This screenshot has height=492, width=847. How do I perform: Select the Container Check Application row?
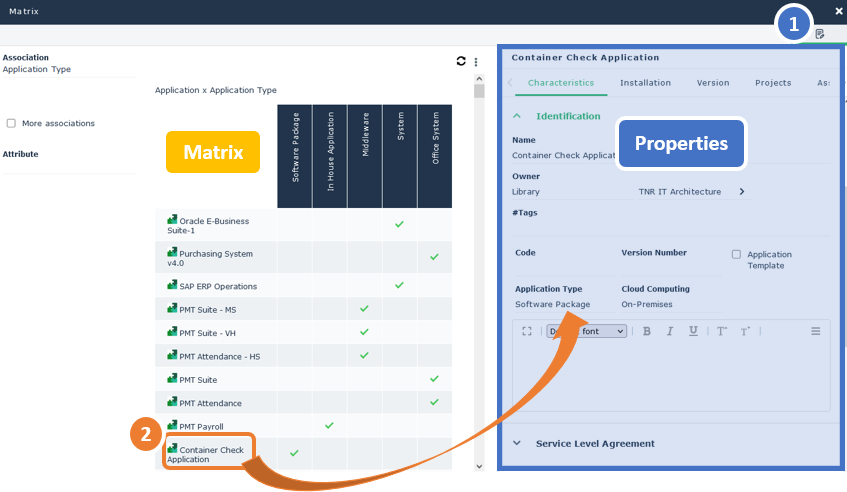point(211,455)
